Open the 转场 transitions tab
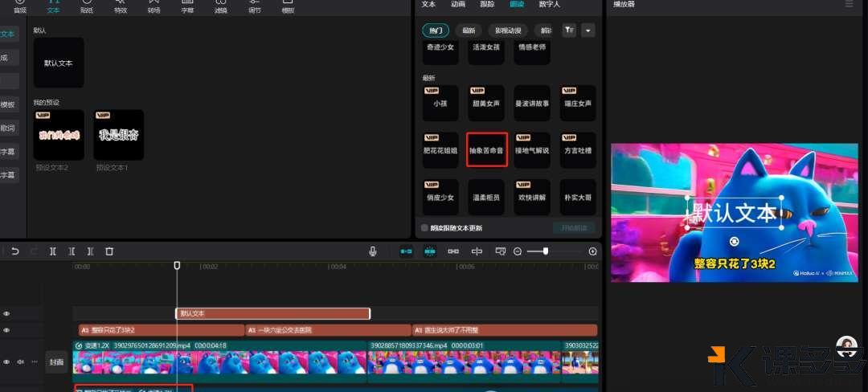Viewport: 868px width, 392px height. tap(154, 6)
